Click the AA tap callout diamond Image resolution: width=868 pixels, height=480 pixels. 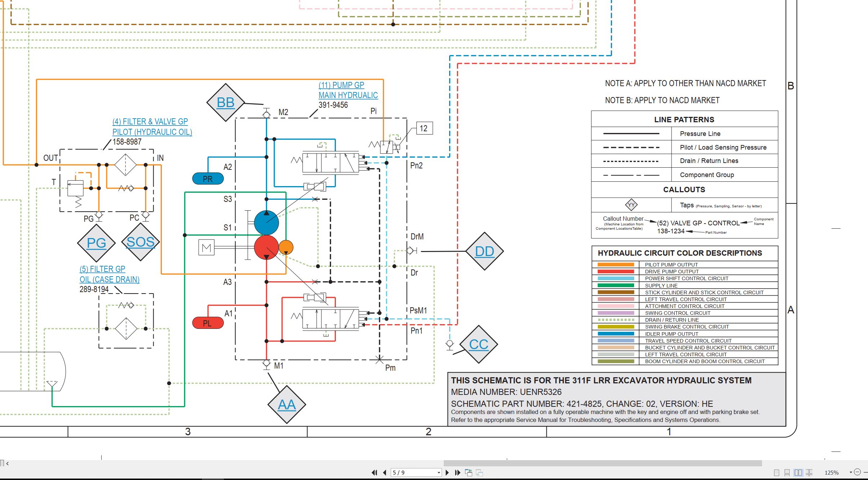point(287,405)
